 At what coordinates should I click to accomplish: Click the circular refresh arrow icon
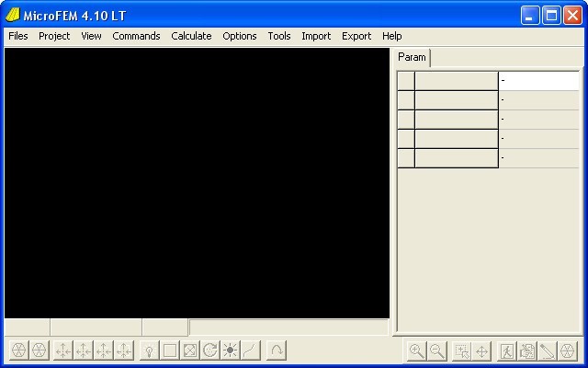coord(210,351)
